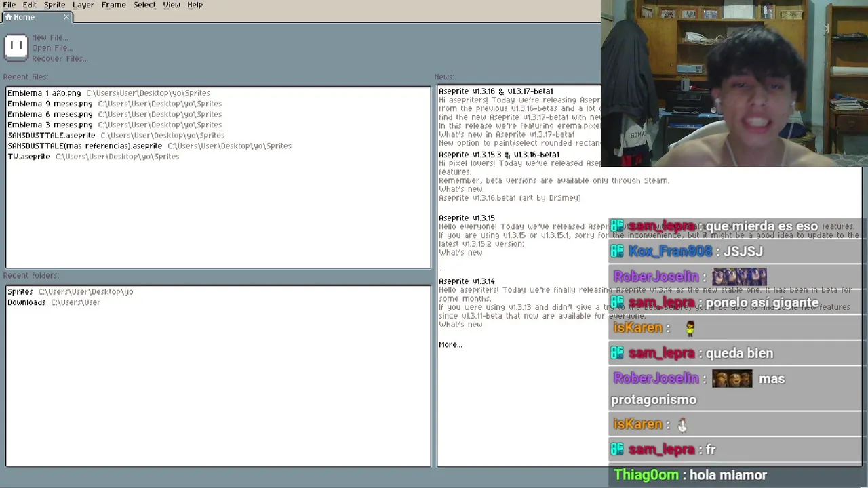Viewport: 868px width, 488px height.
Task: Open the Select menu
Action: click(x=144, y=5)
